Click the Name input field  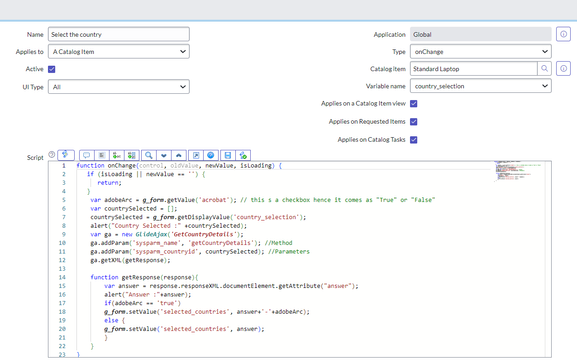click(119, 34)
